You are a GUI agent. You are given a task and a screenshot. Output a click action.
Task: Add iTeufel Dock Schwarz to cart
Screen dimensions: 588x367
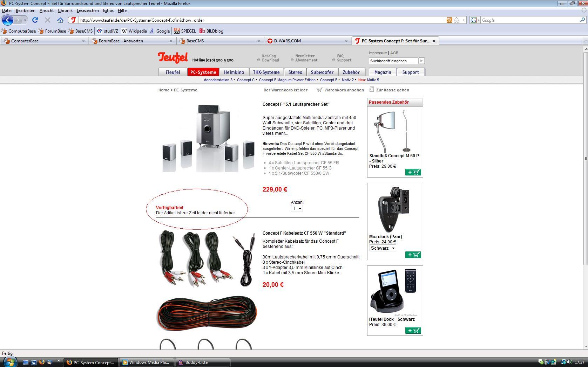click(413, 330)
